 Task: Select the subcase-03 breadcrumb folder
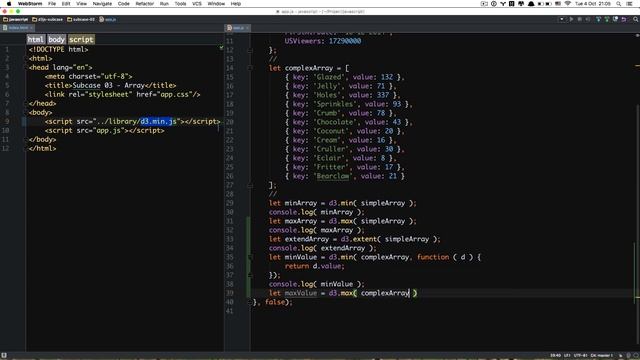(x=81, y=19)
